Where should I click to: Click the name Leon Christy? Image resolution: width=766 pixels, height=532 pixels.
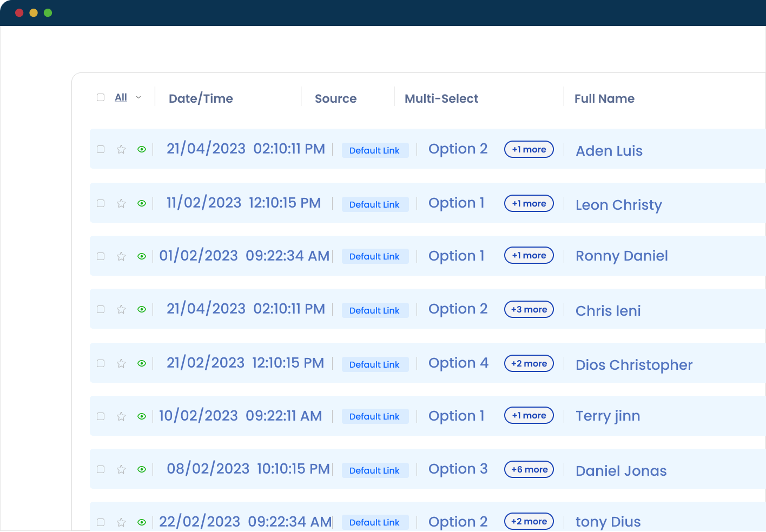coord(619,205)
